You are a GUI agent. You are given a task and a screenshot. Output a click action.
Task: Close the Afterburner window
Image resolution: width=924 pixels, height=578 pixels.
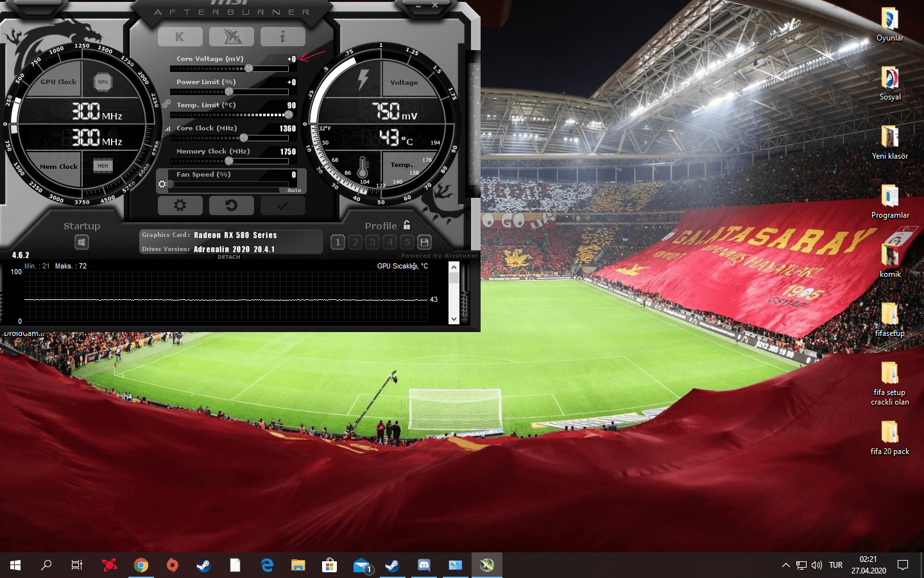[434, 5]
